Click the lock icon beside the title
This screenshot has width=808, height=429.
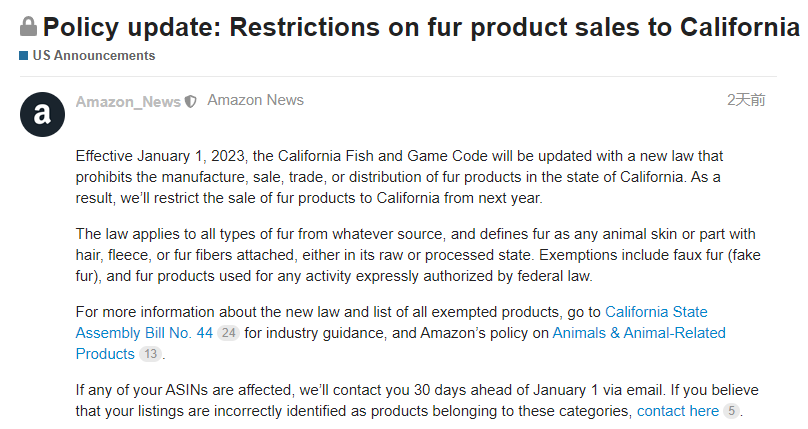coord(28,26)
